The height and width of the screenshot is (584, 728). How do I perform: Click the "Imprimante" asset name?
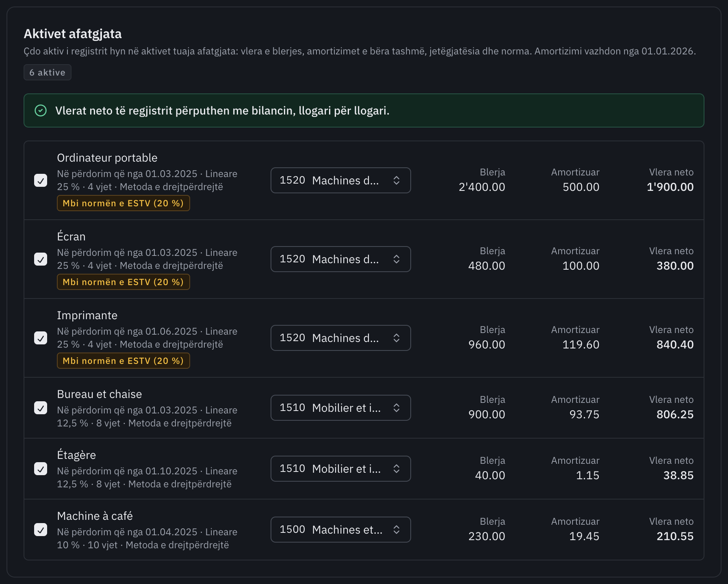pyautogui.click(x=87, y=315)
